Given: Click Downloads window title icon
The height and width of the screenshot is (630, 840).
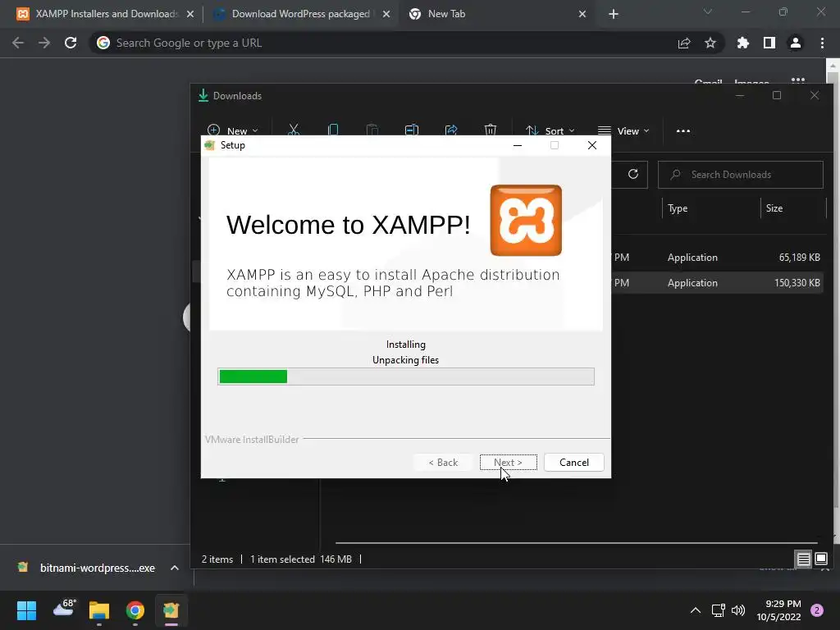Looking at the screenshot, I should 203,96.
